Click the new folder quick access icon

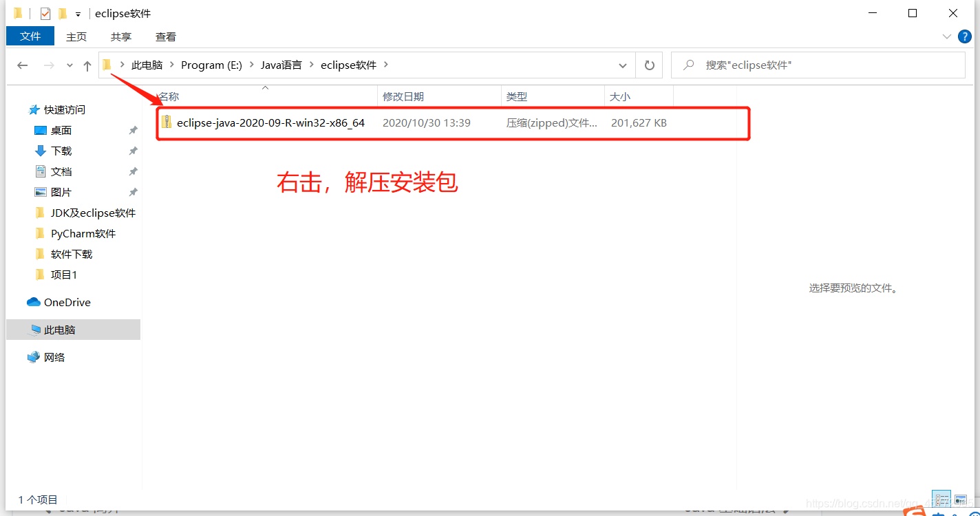63,14
